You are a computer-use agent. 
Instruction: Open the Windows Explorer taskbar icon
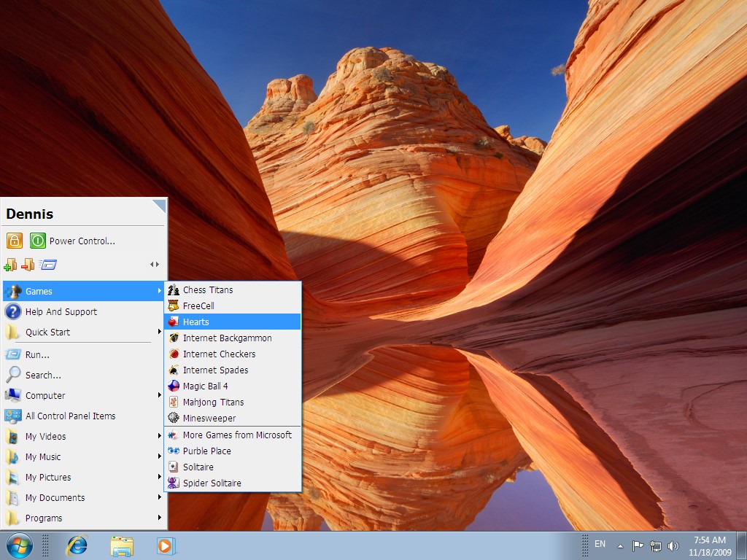click(x=122, y=546)
